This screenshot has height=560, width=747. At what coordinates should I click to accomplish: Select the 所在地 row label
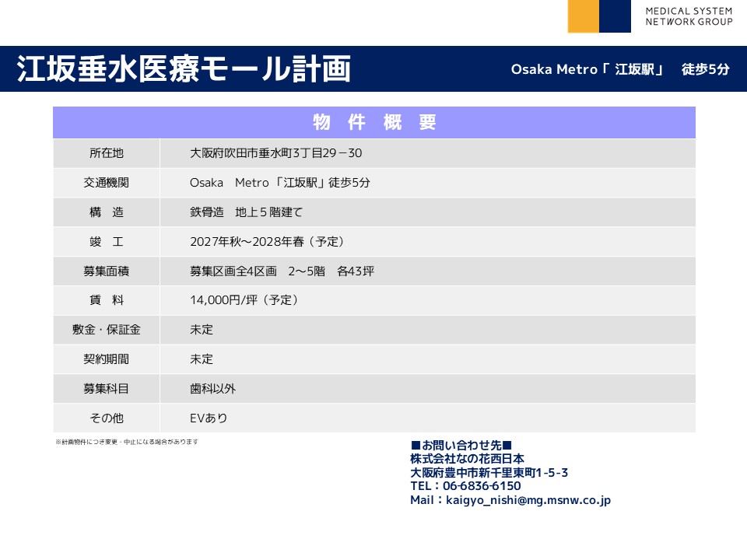107,153
